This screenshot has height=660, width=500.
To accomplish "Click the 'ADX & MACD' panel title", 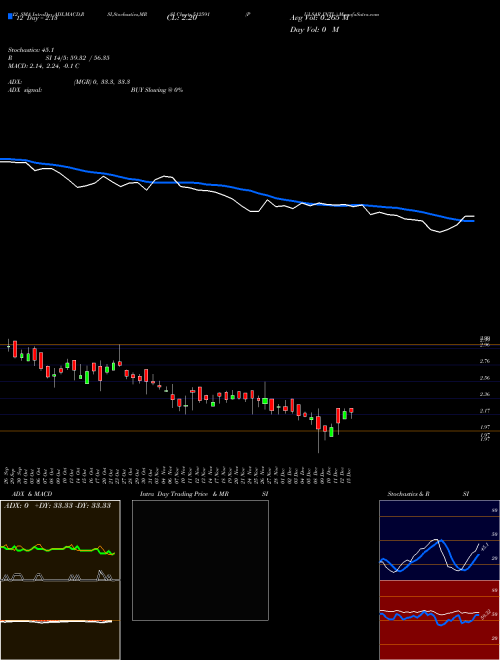I will tap(32, 494).
